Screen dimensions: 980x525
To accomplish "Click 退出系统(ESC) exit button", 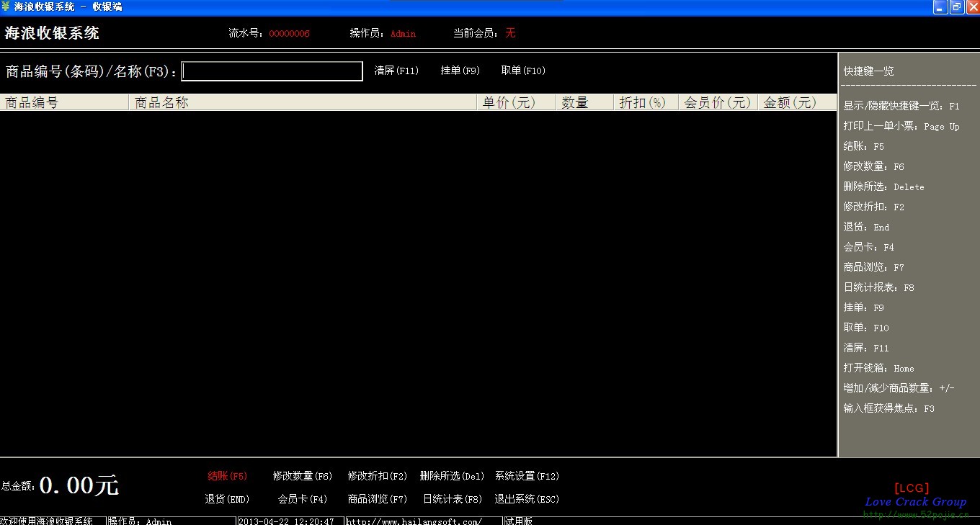I will (x=527, y=499).
